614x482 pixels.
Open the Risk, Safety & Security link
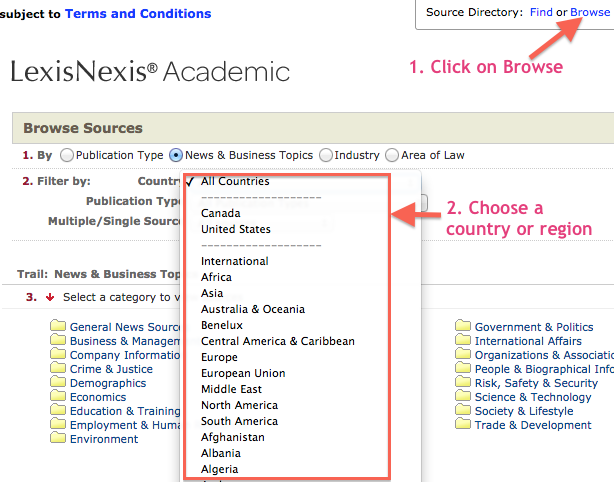(x=536, y=383)
